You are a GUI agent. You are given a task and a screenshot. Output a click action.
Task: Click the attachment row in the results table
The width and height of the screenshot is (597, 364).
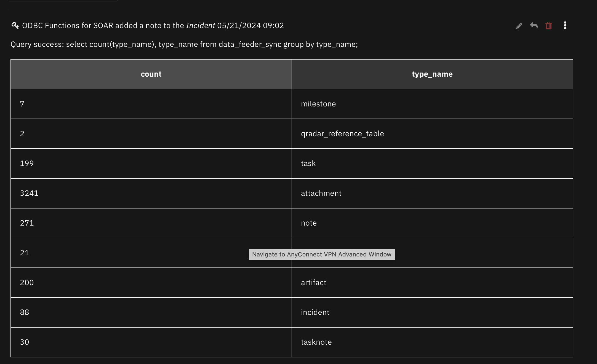tap(321, 193)
